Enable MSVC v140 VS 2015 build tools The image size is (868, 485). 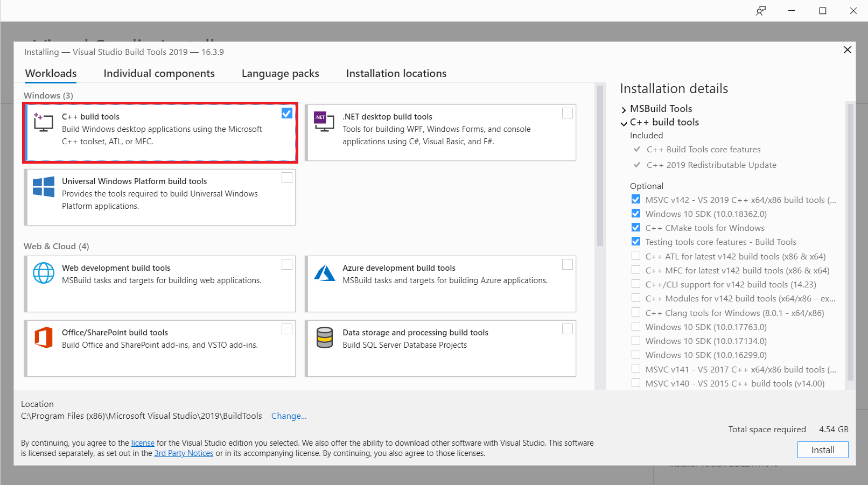tap(636, 383)
